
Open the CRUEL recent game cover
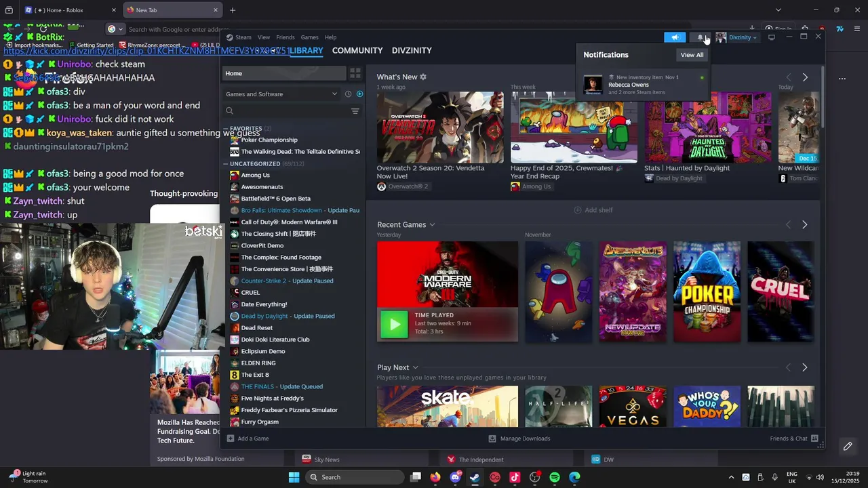click(781, 291)
